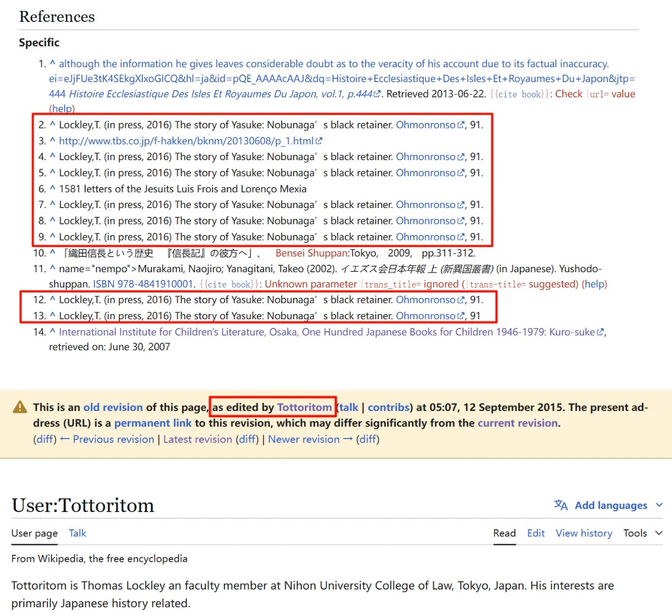This screenshot has width=672, height=616.
Task: Click the permanent link text
Action: click(x=152, y=423)
